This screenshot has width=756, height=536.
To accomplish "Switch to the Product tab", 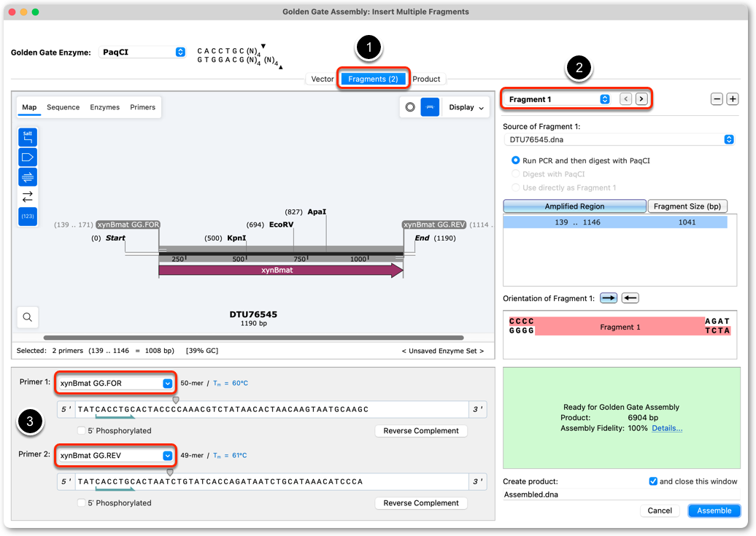I will tap(426, 79).
